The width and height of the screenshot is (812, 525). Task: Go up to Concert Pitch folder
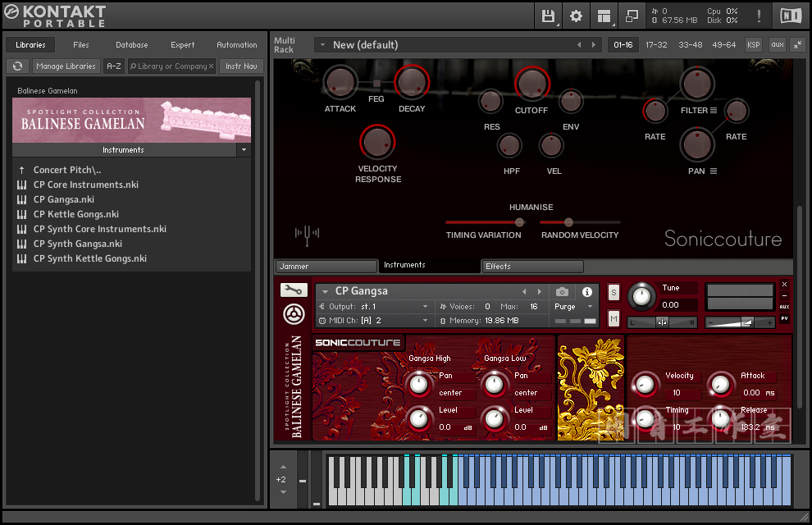[67, 170]
